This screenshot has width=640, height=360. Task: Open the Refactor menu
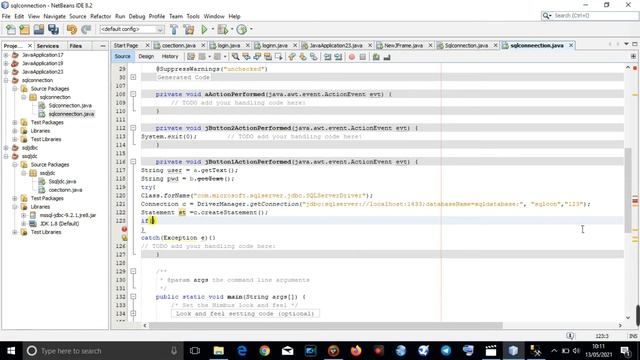point(100,16)
